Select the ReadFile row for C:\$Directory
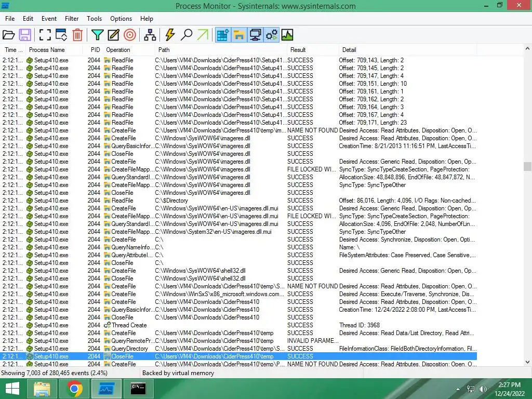 (238, 201)
